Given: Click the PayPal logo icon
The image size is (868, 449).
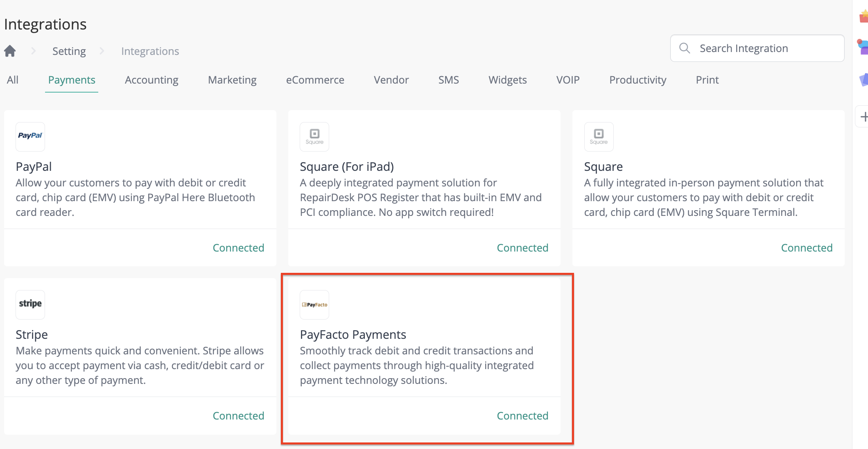Looking at the screenshot, I should (x=30, y=136).
